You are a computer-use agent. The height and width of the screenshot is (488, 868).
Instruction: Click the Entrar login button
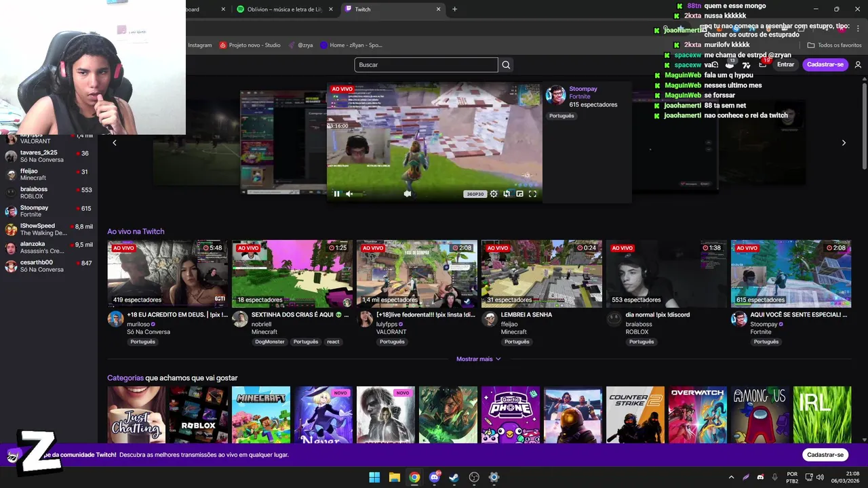(x=785, y=64)
